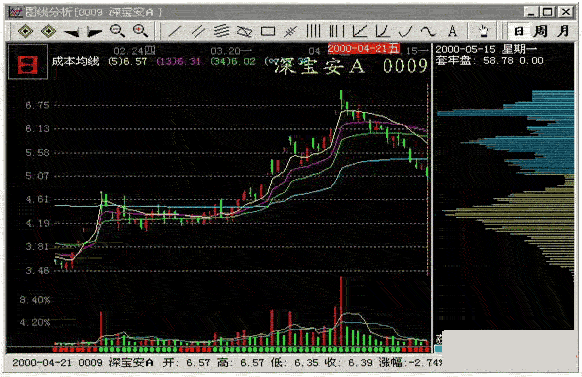Switch to weekly 周 chart period
582x377 pixels.
(540, 31)
